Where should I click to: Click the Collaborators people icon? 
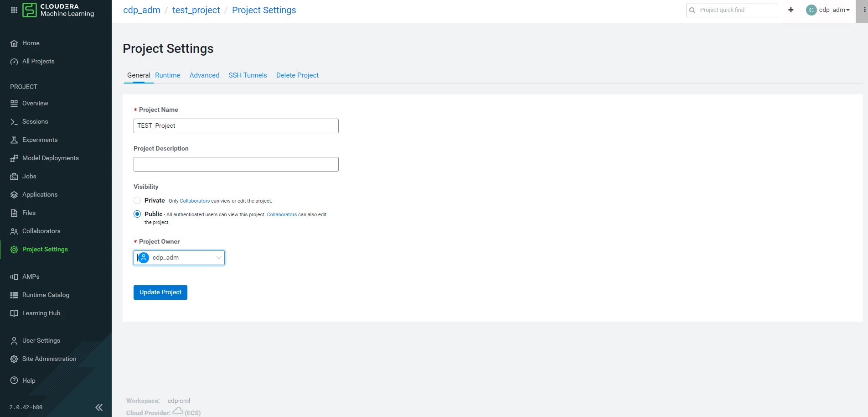[14, 231]
